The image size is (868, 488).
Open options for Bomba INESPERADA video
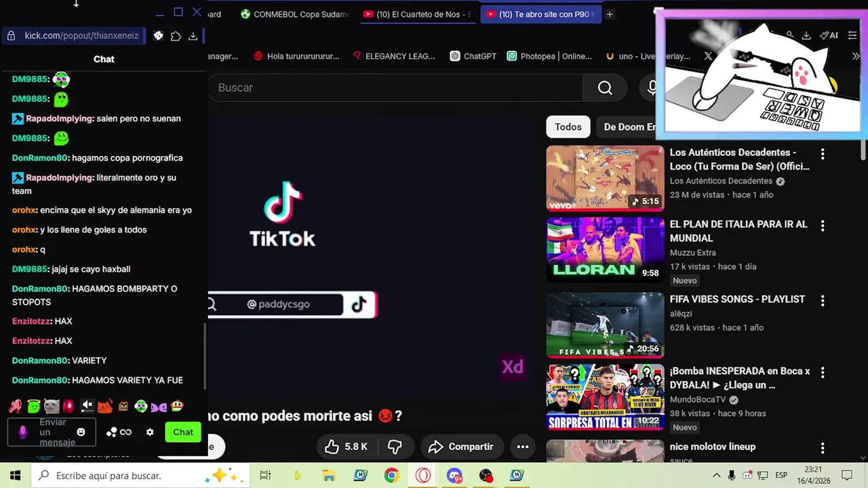[823, 372]
